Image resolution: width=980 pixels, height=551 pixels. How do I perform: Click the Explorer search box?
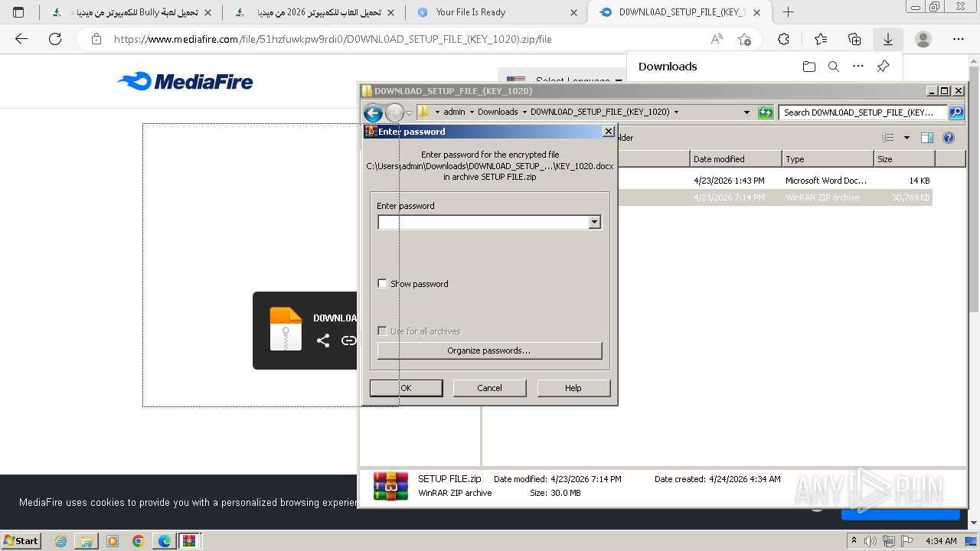863,112
